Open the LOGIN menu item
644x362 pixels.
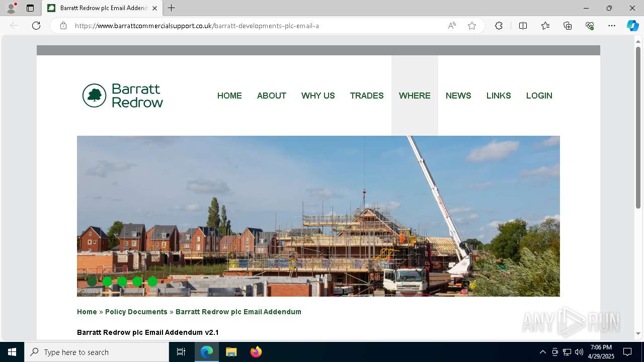point(539,96)
